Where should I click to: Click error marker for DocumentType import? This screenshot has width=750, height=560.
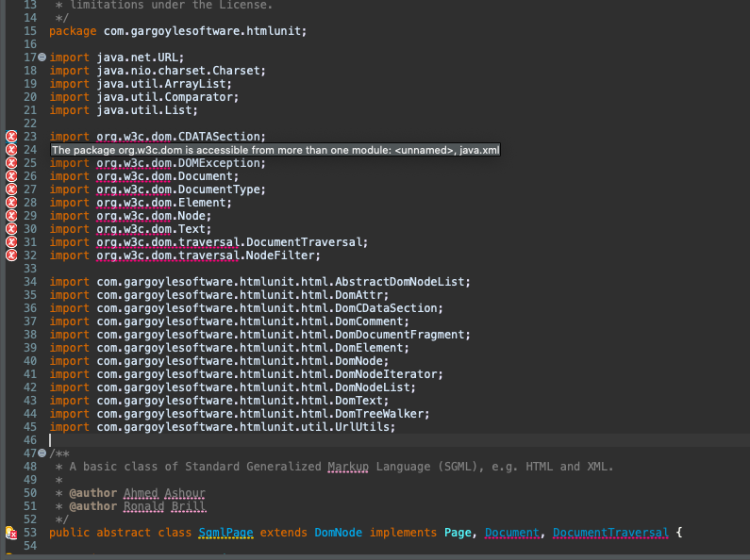(x=11, y=189)
